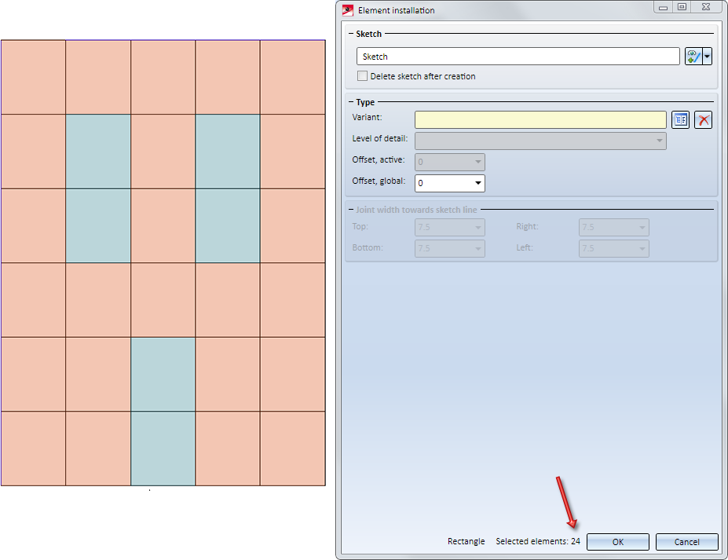Click the 'Rectangle' status text
The width and height of the screenshot is (728, 560).
(466, 541)
